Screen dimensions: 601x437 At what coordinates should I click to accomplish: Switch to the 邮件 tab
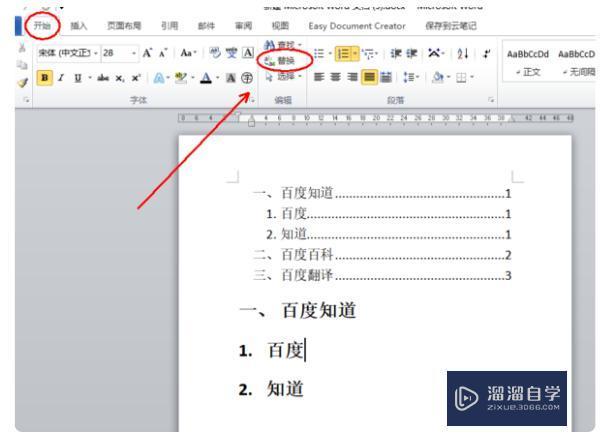tap(206, 26)
